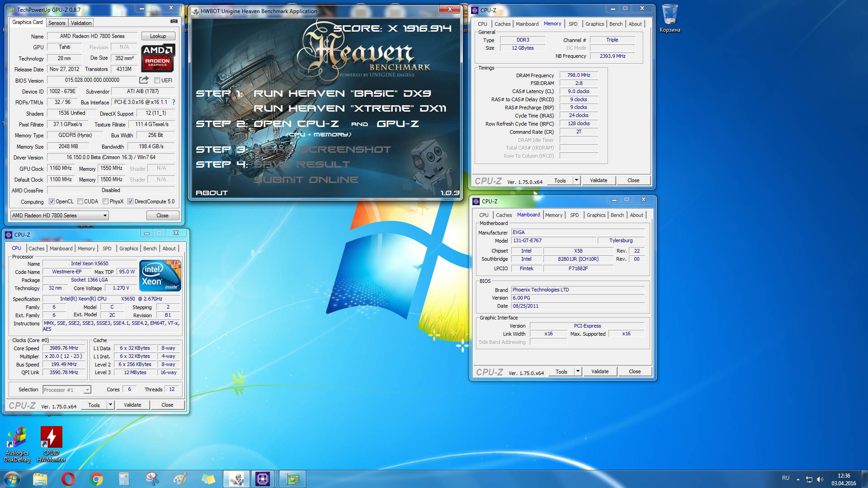
Task: Expand the Tools arrow in the Mainboard tab window
Action: [578, 371]
